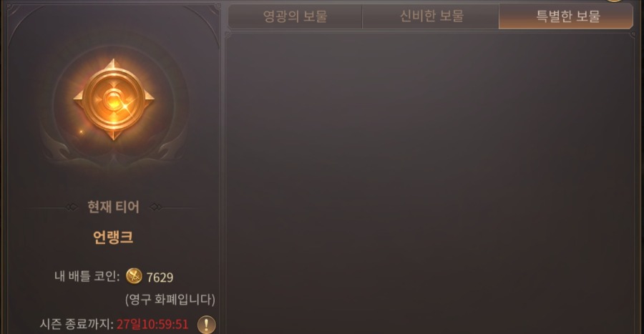Click the red season countdown timer
This screenshot has height=334, width=644.
coord(152,324)
